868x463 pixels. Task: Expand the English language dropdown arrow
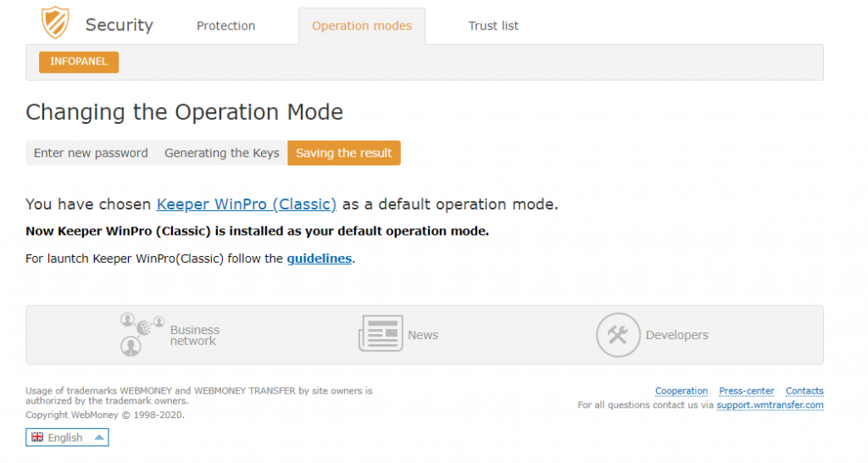(x=99, y=438)
